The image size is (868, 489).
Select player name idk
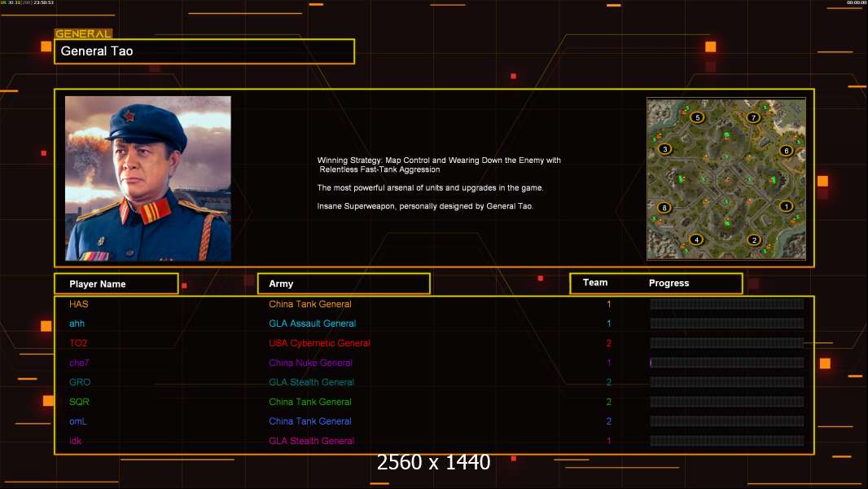75,441
